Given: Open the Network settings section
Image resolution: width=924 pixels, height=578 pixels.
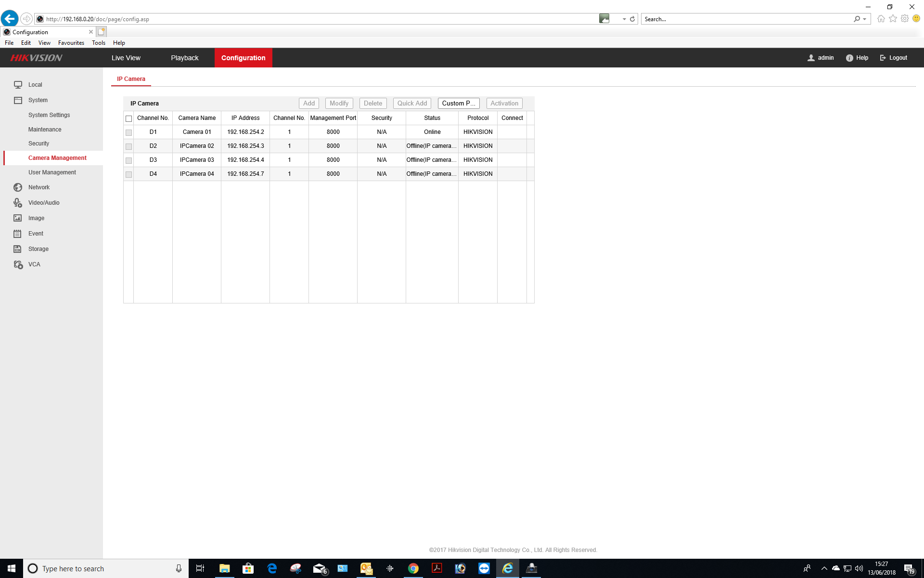Looking at the screenshot, I should (x=38, y=187).
